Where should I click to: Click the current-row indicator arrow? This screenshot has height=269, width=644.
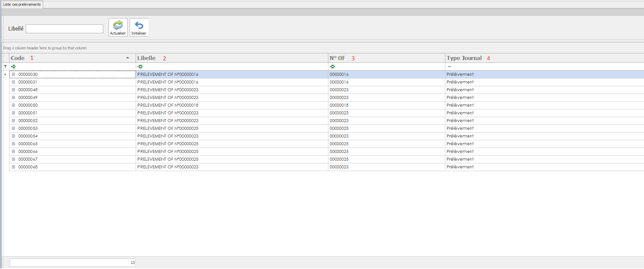pyautogui.click(x=5, y=74)
